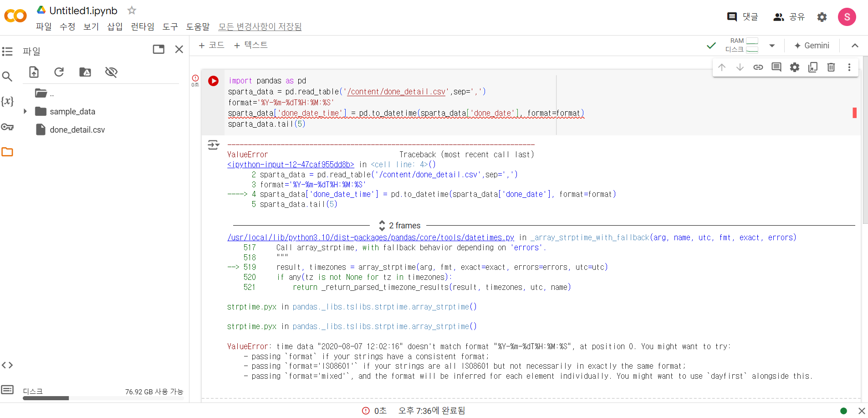The height and width of the screenshot is (418, 868).
Task: Select the files folder sidebar icon
Action: click(x=7, y=152)
